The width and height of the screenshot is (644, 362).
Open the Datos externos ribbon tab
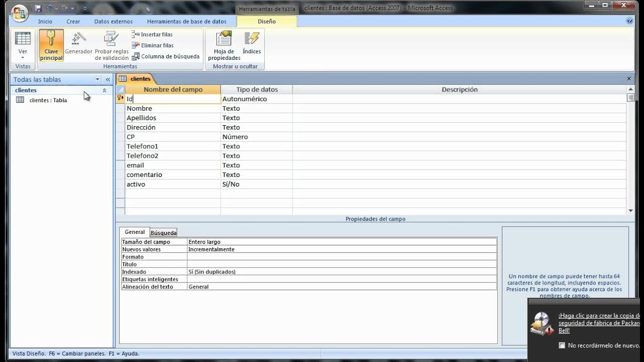[114, 22]
